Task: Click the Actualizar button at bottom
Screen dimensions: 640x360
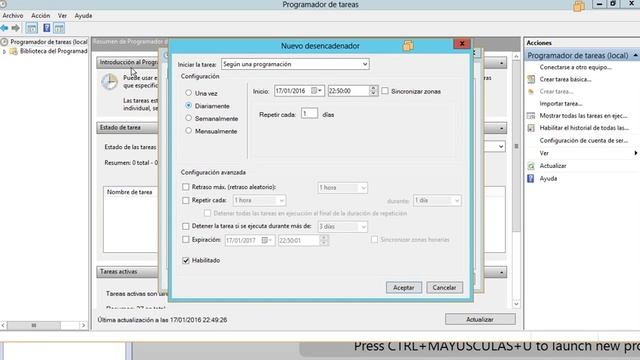Action: coord(480,319)
